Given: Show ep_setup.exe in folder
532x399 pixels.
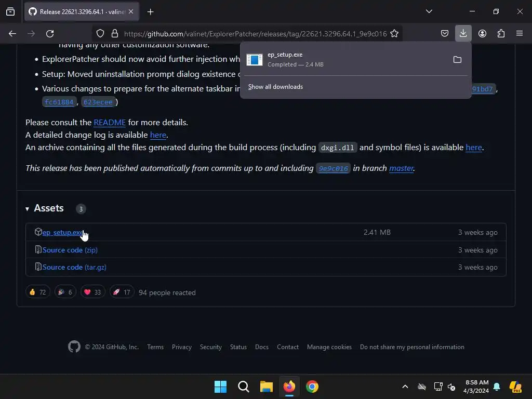Looking at the screenshot, I should point(457,60).
